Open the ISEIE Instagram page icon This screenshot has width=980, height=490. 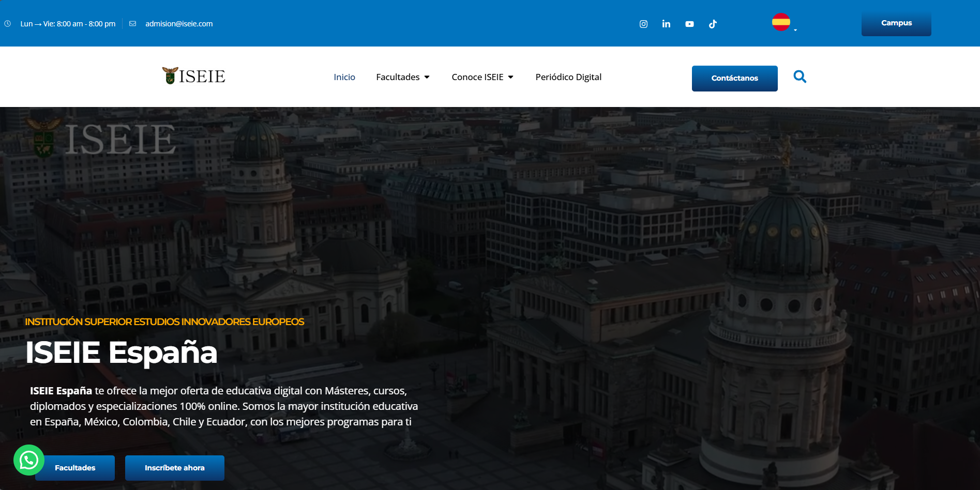pos(643,24)
